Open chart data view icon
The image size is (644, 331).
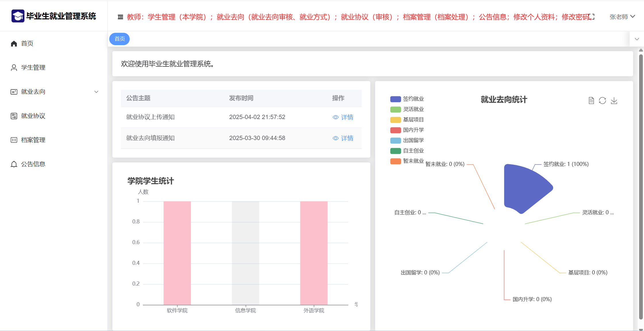591,101
